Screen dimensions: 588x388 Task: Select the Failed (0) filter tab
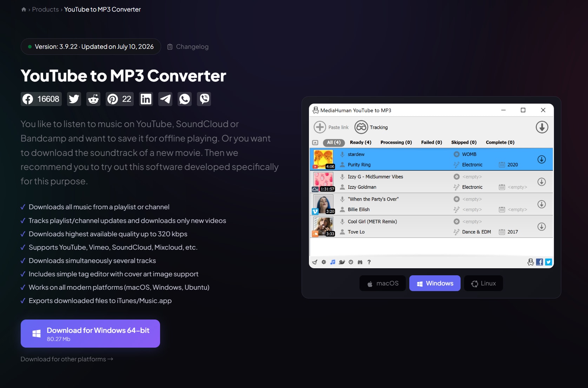coord(431,143)
